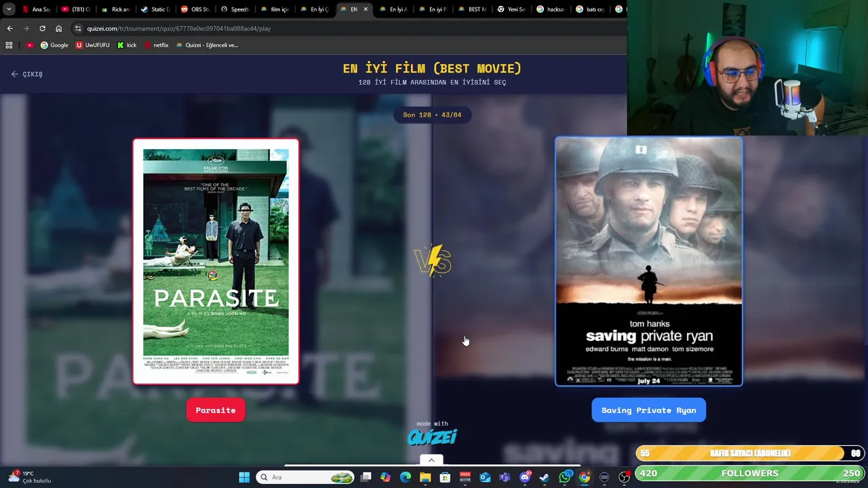
Task: Open Microsoft Teams from the taskbar
Action: [505, 477]
